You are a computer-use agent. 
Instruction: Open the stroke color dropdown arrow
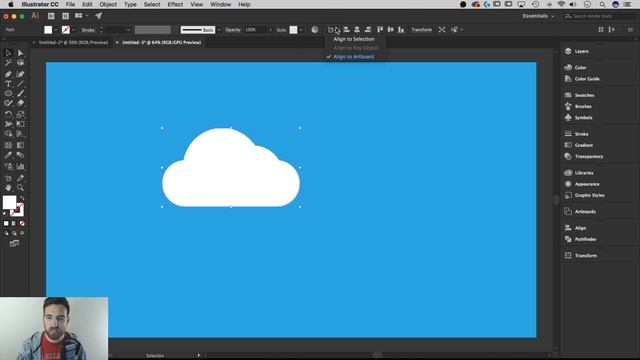73,30
